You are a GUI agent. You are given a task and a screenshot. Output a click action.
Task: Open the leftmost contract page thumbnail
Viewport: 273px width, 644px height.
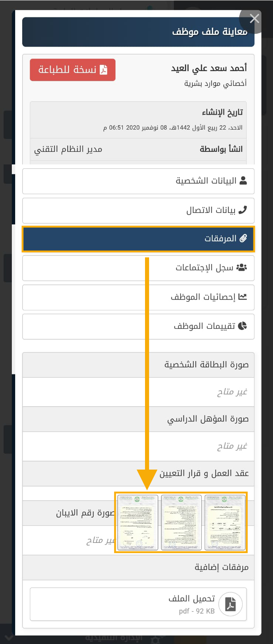pos(138,522)
